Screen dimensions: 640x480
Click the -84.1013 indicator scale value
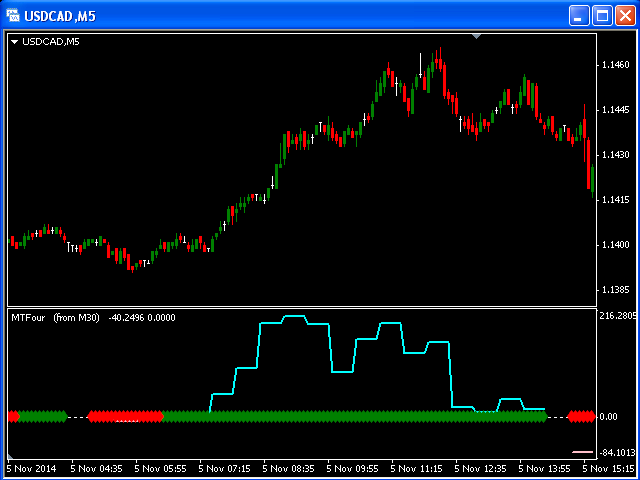(617, 452)
